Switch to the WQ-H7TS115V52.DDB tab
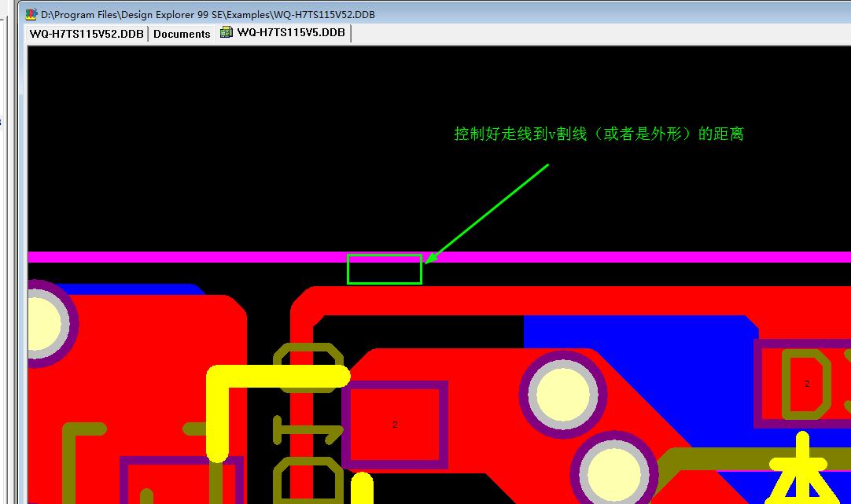This screenshot has height=504, width=851. pos(87,34)
